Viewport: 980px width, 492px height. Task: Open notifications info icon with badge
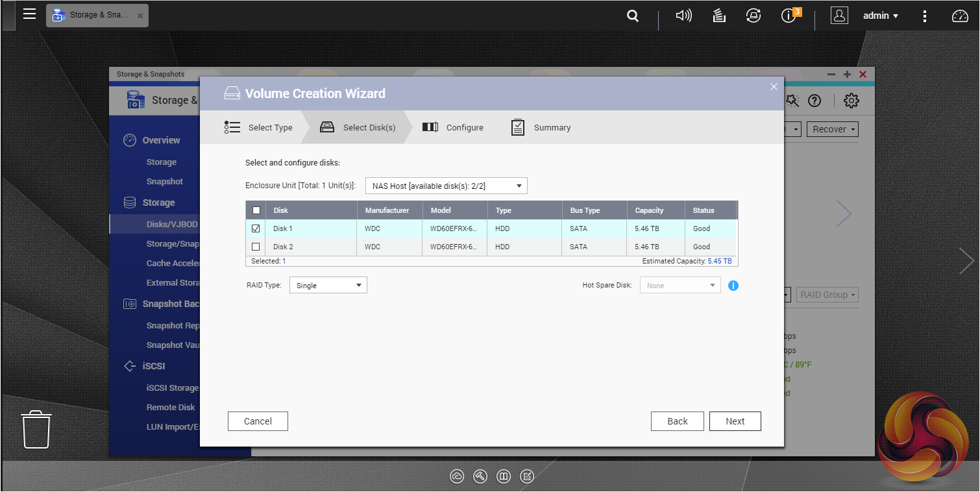pos(789,16)
